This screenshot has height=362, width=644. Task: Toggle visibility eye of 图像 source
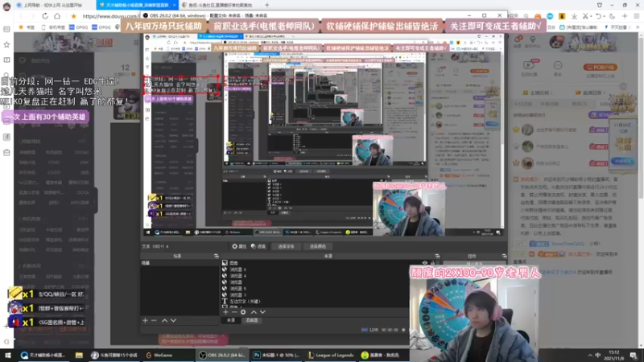[425, 263]
